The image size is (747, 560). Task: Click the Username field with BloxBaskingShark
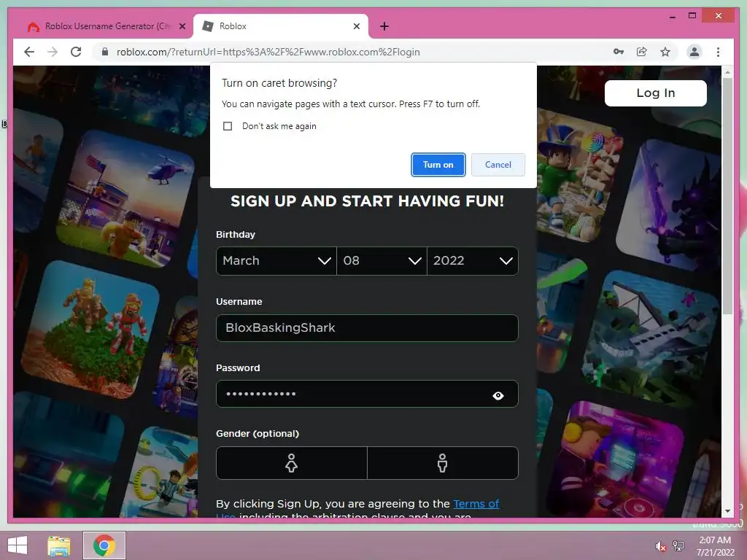tap(367, 328)
